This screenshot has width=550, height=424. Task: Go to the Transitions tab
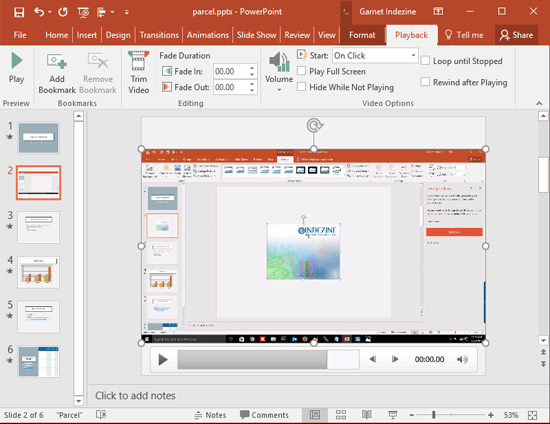[x=159, y=35]
